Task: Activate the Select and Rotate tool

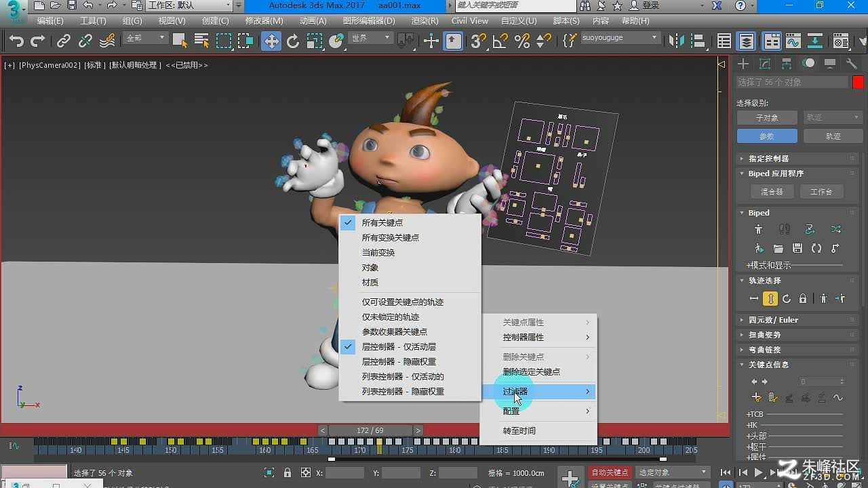Action: coord(293,41)
